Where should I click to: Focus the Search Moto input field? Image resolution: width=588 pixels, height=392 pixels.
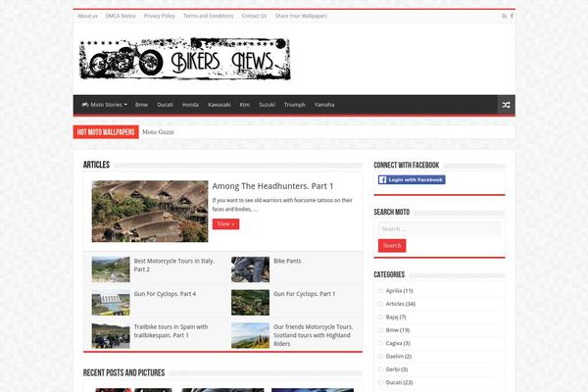point(439,228)
